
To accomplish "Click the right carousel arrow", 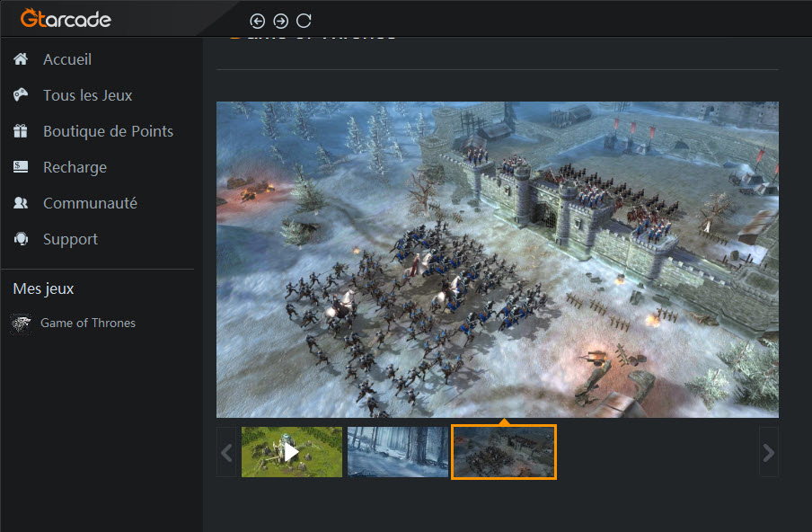I will coord(768,452).
